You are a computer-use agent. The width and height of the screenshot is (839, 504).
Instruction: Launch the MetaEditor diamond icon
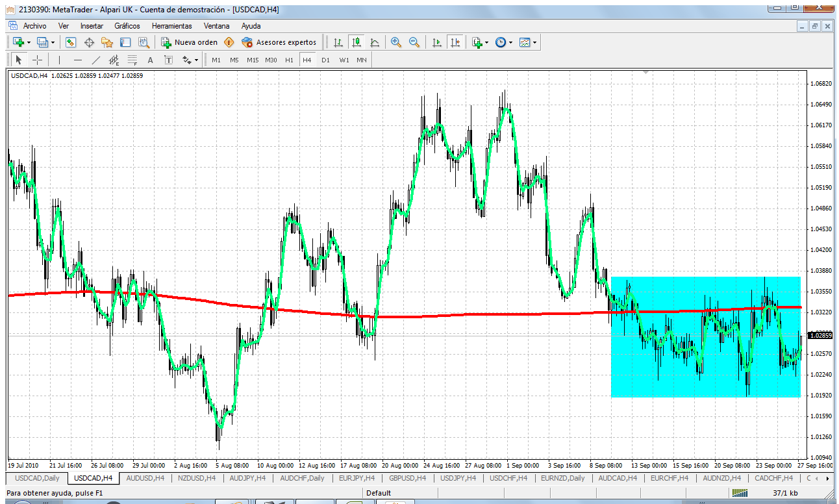tap(229, 42)
